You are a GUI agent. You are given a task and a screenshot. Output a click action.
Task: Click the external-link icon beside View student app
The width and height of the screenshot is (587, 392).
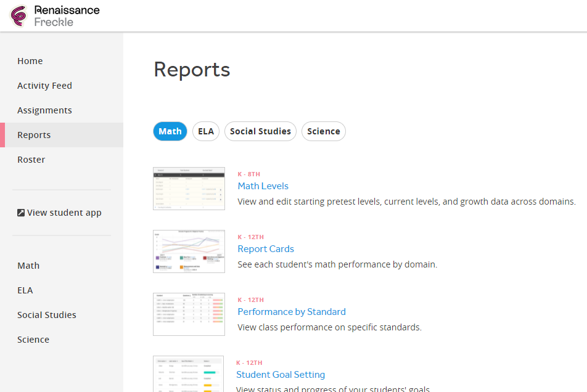(x=21, y=213)
